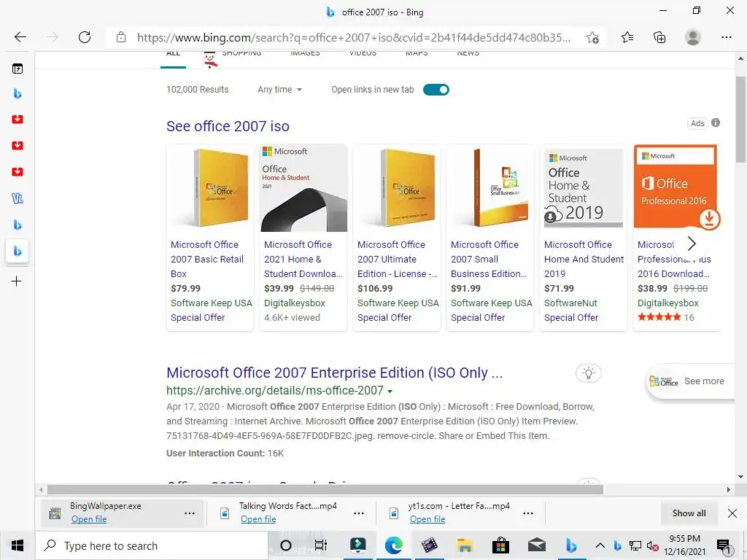Open file link for Talking Words Fact mp4

click(x=258, y=519)
